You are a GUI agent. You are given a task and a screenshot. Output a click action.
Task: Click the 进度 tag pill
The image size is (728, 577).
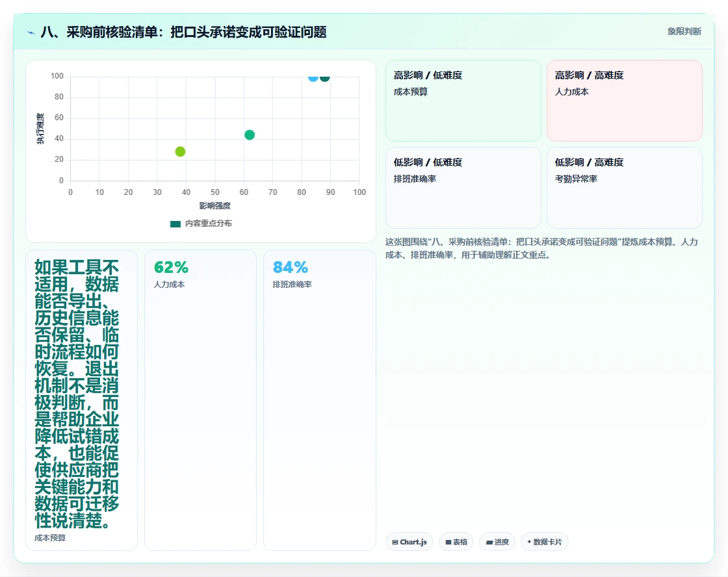pos(497,542)
